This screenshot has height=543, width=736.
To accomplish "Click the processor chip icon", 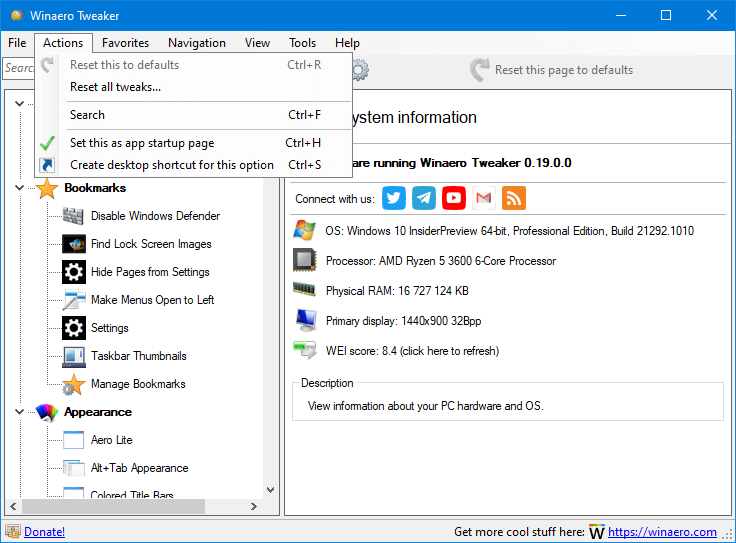I will click(x=305, y=260).
